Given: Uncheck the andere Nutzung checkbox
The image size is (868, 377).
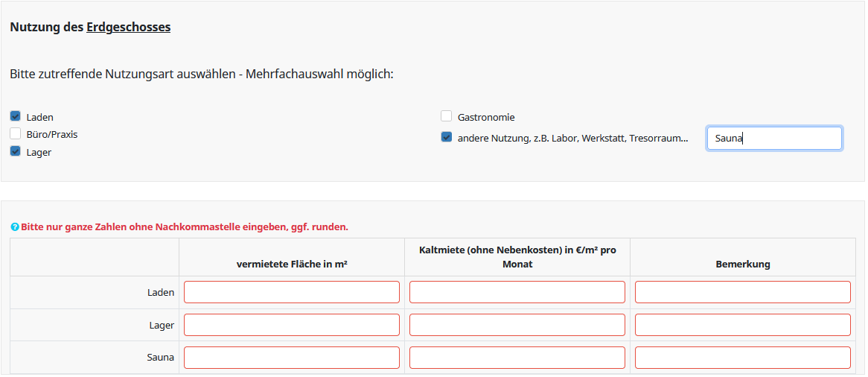Looking at the screenshot, I should (447, 137).
